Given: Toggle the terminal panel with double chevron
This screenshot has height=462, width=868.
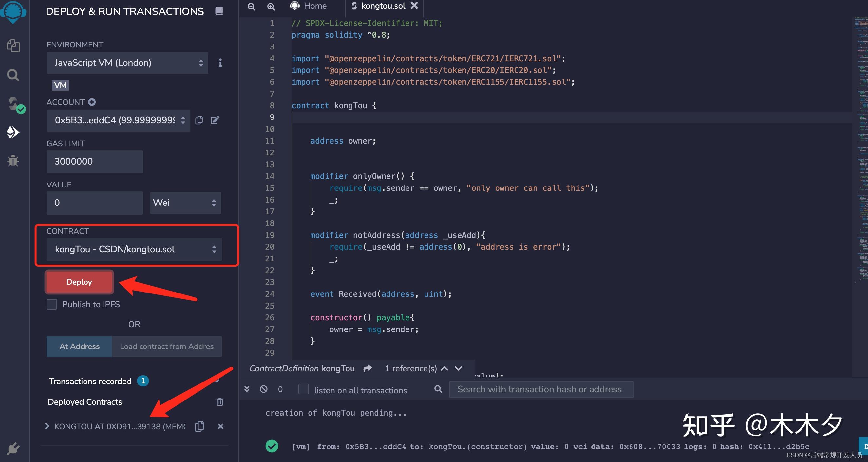Looking at the screenshot, I should click(x=247, y=389).
